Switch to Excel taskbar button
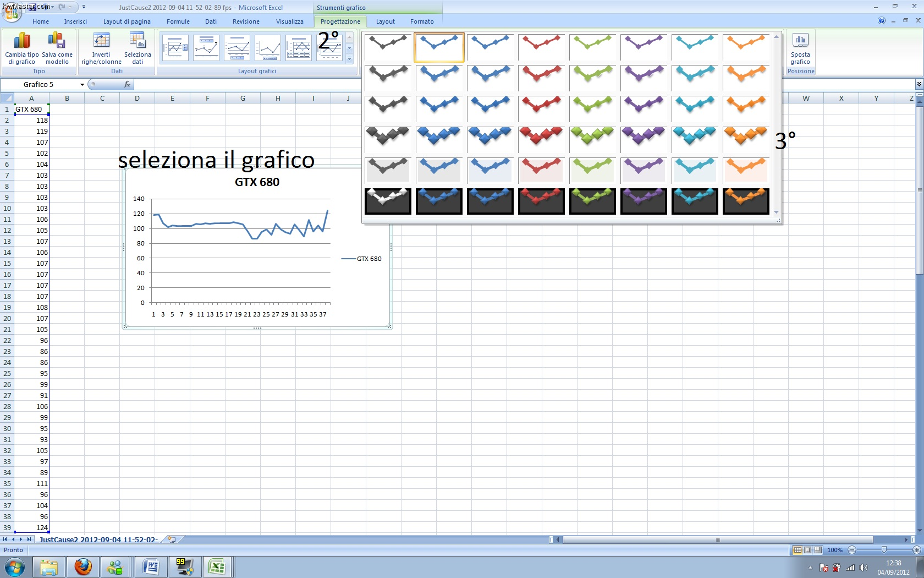 [x=218, y=567]
